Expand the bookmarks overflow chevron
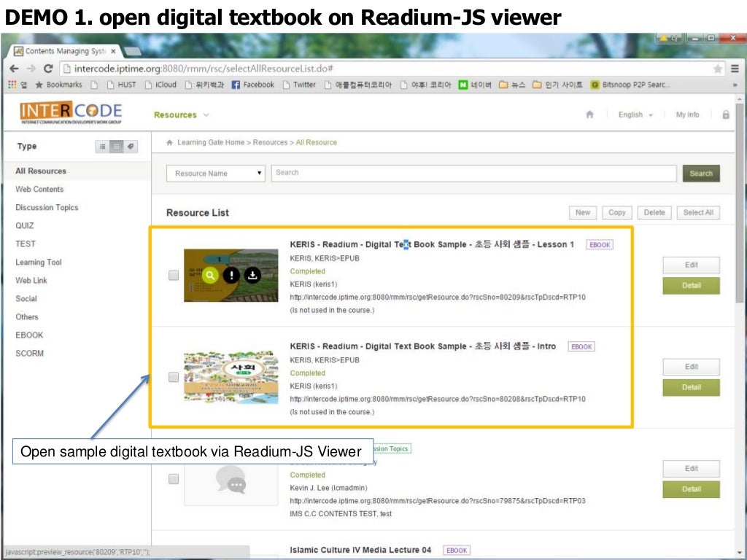747x560 pixels. click(735, 85)
